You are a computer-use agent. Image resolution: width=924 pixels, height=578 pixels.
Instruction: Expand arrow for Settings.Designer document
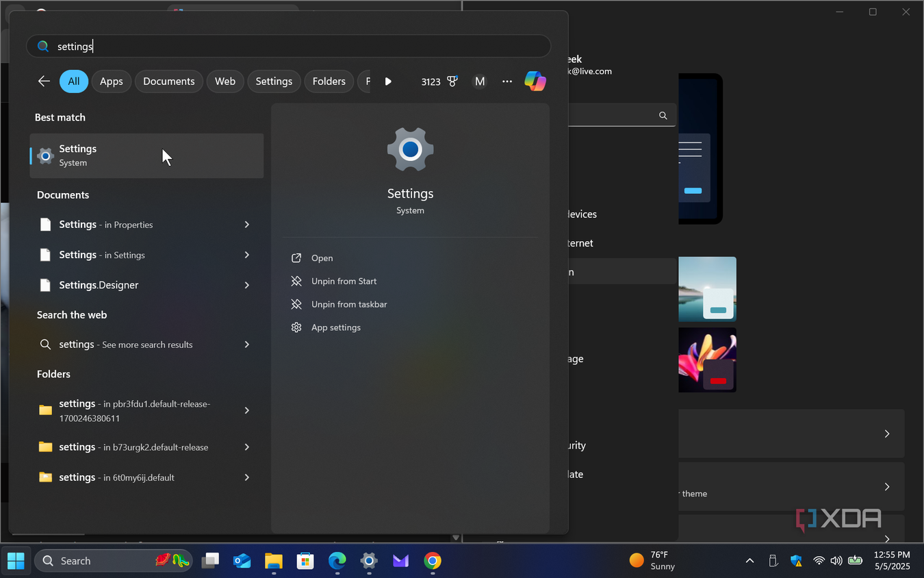click(x=247, y=285)
